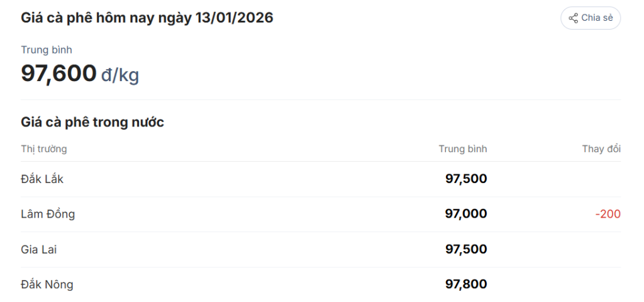Click the Đắk Lắk price 97,500
The width and height of the screenshot is (644, 302).
(x=465, y=179)
